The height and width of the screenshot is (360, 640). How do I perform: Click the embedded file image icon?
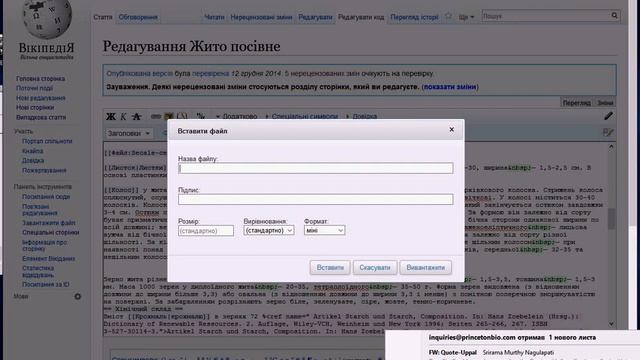[x=169, y=116]
